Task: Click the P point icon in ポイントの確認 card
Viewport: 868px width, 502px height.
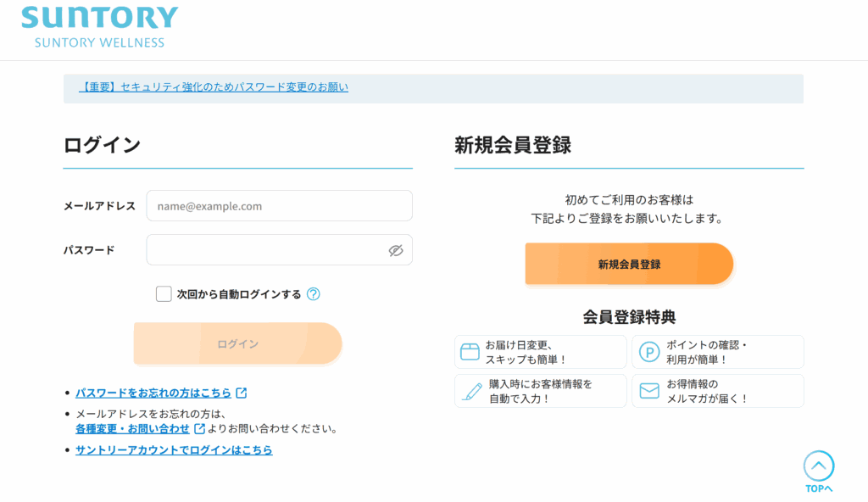Action: pos(649,352)
